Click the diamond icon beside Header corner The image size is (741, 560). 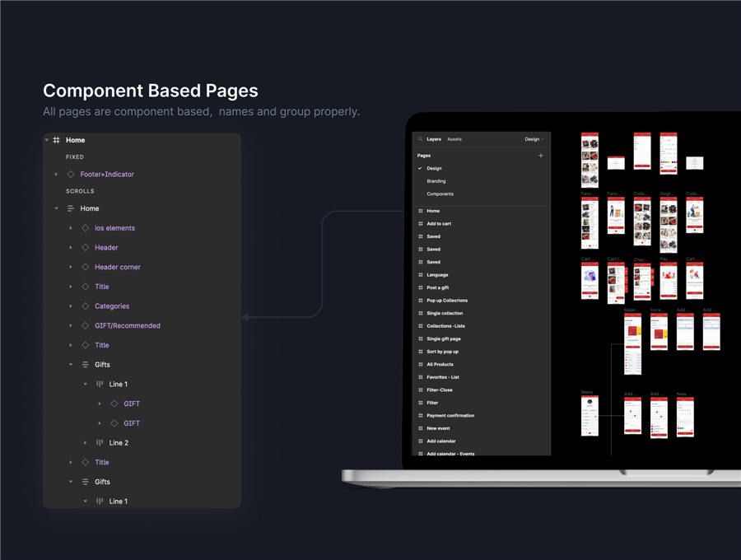coord(85,267)
